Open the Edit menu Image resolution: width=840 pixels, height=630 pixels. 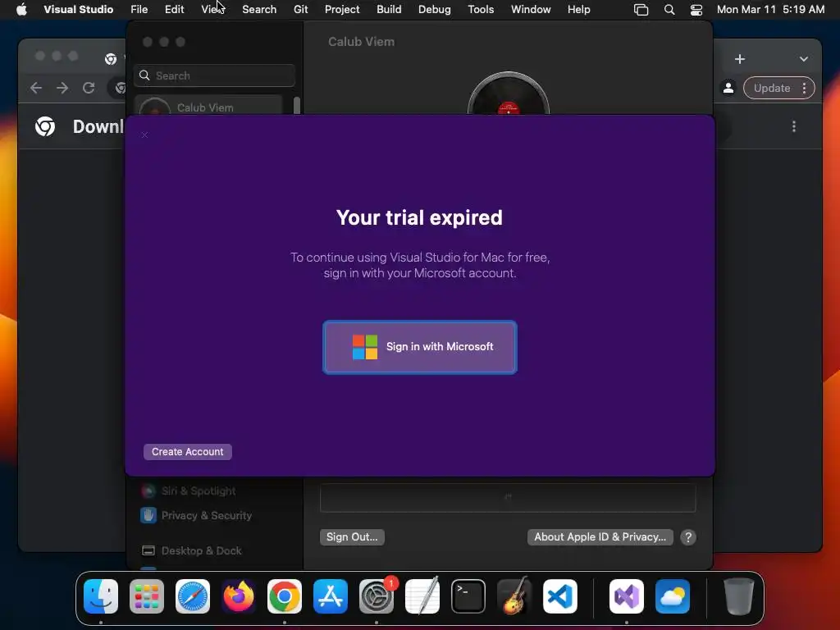tap(174, 9)
